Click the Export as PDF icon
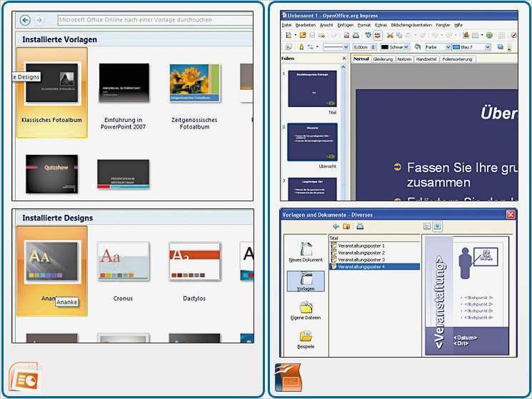The height and width of the screenshot is (399, 532). coord(347,35)
